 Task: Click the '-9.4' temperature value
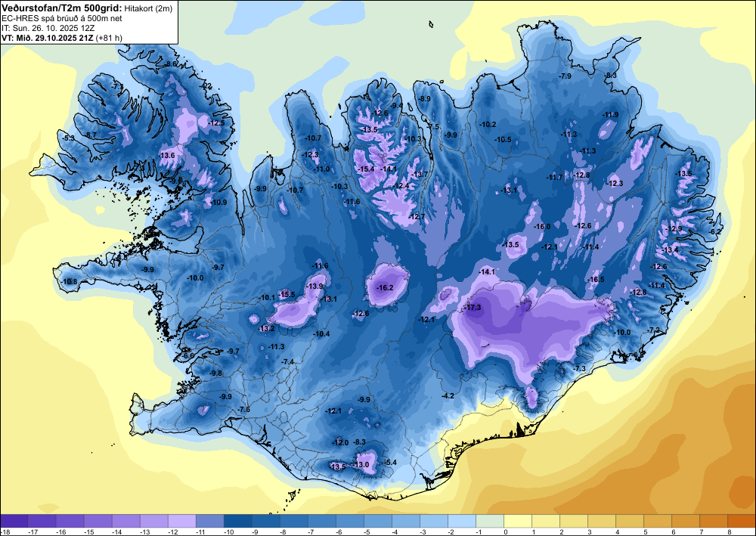pyautogui.click(x=397, y=106)
